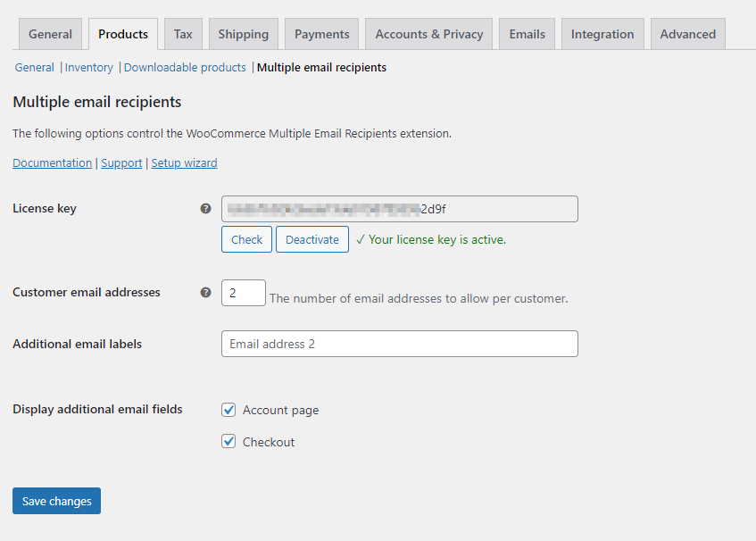Switch to the Emails tab
This screenshot has width=756, height=541.
pyautogui.click(x=527, y=34)
